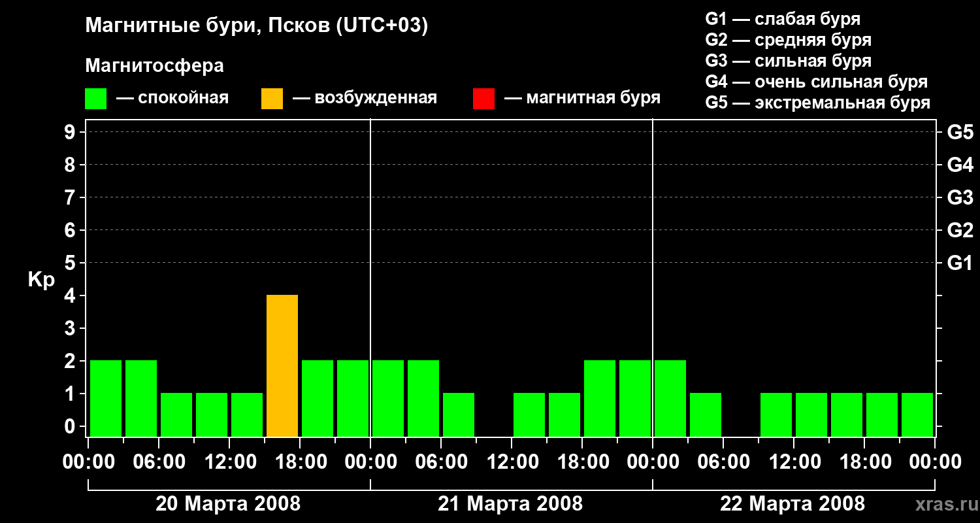Click the 18:00 time label above 20 Марта
Image resolution: width=980 pixels, height=523 pixels.
300,462
